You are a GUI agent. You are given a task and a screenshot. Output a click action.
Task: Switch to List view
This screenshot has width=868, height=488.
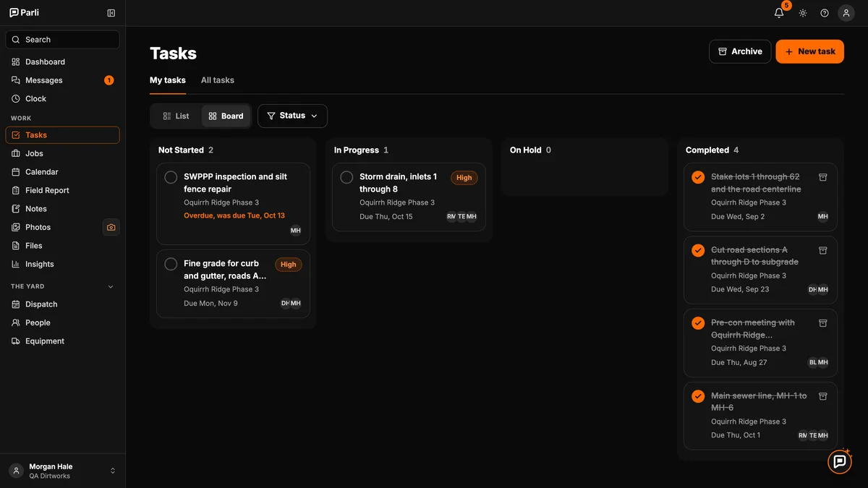pos(176,116)
